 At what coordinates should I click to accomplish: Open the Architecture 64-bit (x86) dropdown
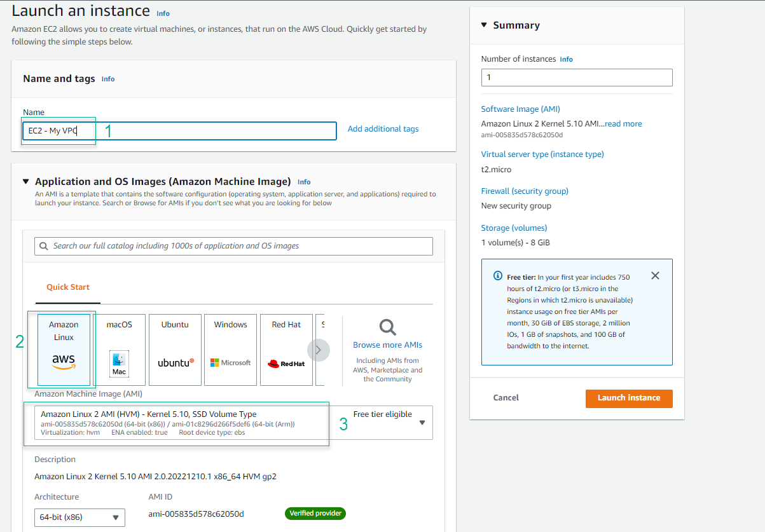[x=79, y=517]
